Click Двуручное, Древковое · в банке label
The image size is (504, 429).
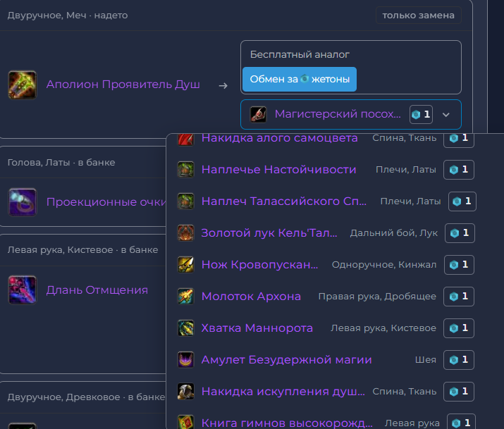86,397
